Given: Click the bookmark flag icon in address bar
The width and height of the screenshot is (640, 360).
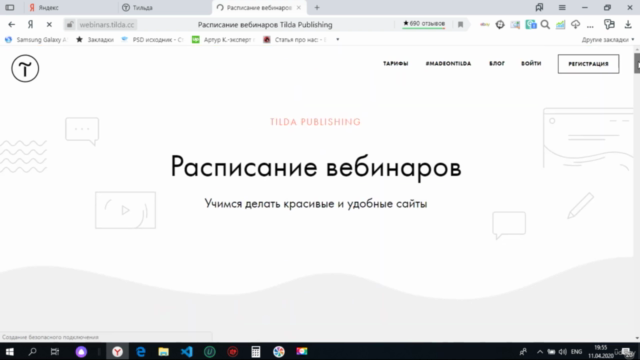Looking at the screenshot, I should point(460,24).
